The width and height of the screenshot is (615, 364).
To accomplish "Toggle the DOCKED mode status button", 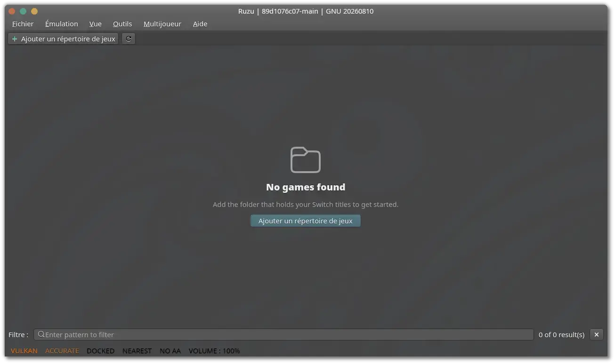I will point(101,351).
